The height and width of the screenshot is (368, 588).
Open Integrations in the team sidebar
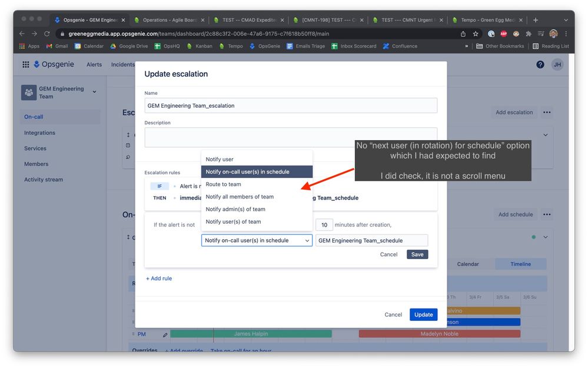click(40, 133)
